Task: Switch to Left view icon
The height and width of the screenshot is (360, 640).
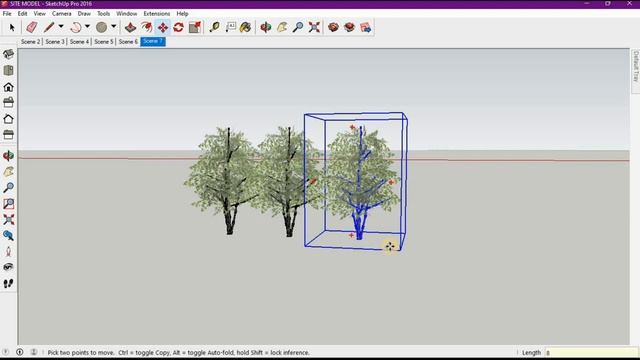Action: tap(8, 134)
